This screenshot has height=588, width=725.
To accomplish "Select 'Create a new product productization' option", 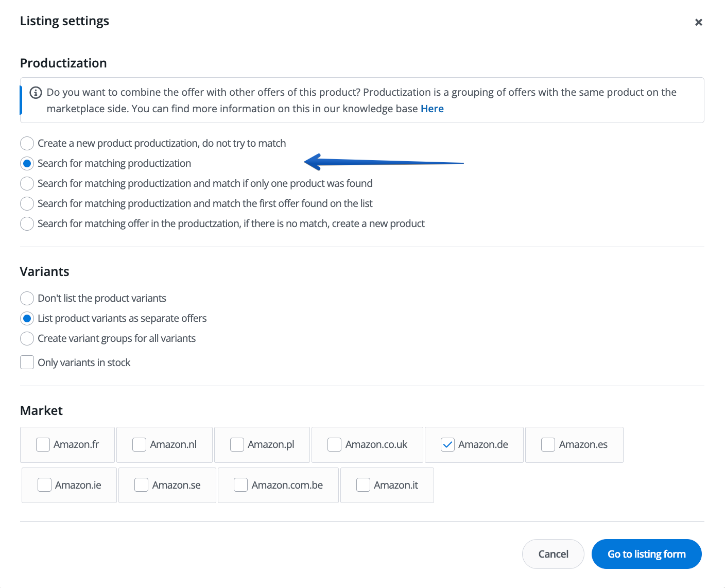I will point(27,143).
